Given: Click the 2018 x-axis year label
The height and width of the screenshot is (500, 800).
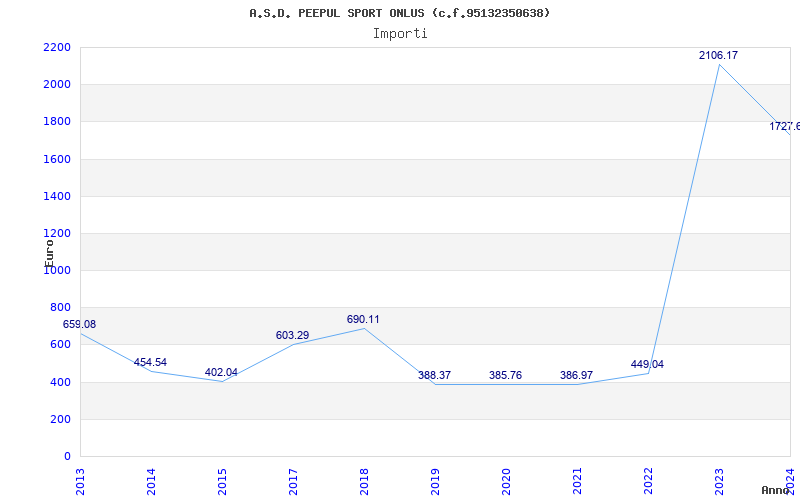Looking at the screenshot, I should point(364,481).
